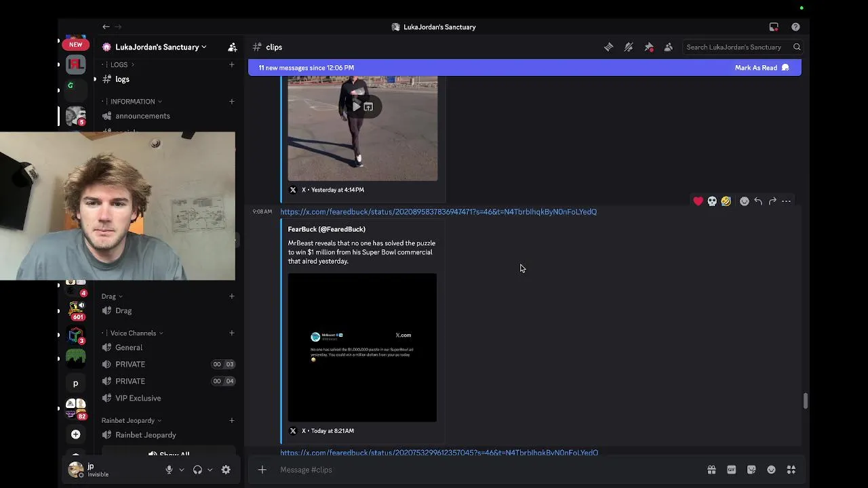Collapse the Drag category

(x=112, y=296)
